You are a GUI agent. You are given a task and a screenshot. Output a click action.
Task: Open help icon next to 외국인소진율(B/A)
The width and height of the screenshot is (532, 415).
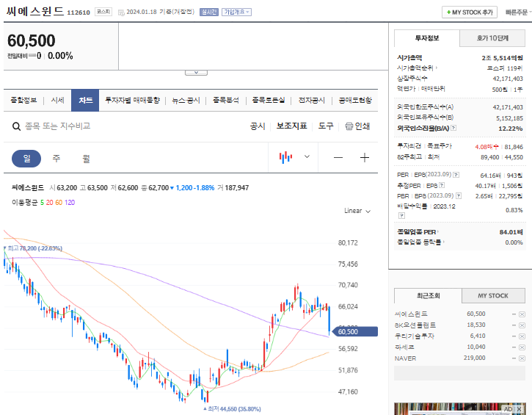[453, 128]
